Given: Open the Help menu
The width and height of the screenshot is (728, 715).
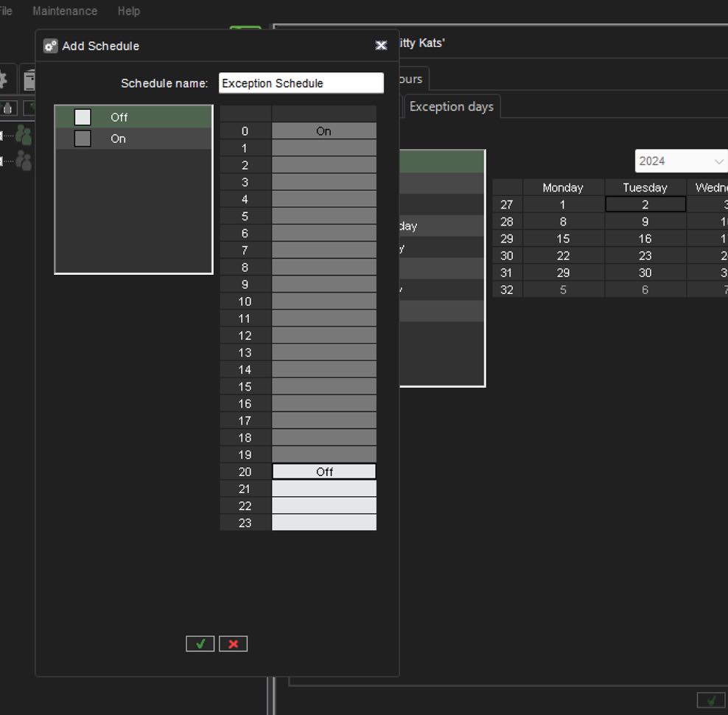Looking at the screenshot, I should pyautogui.click(x=128, y=11).
